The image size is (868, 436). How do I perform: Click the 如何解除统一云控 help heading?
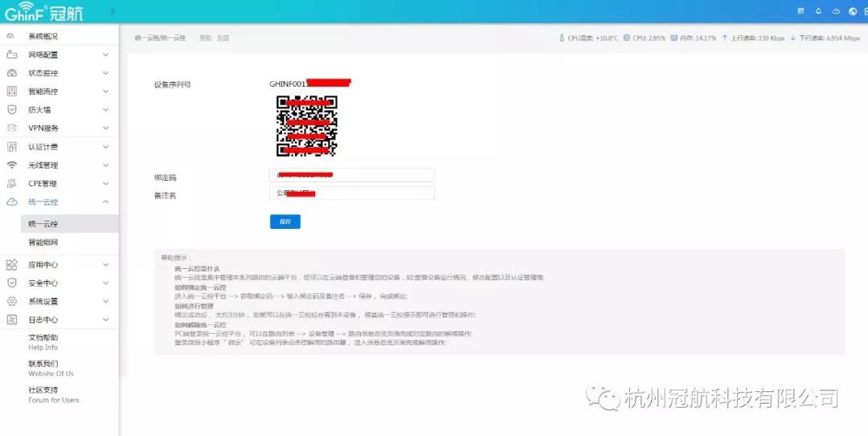pyautogui.click(x=200, y=324)
